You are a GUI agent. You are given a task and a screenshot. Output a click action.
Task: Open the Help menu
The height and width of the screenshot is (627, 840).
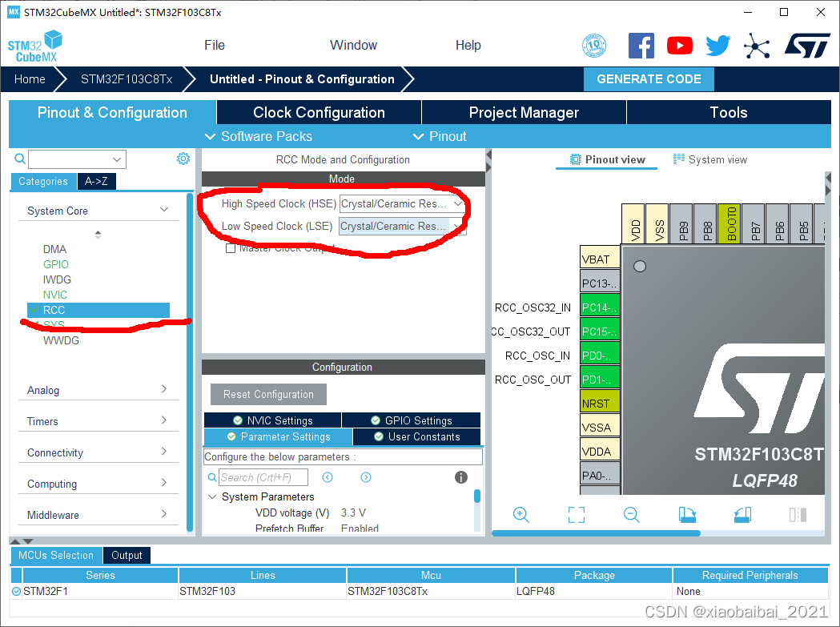(x=468, y=45)
